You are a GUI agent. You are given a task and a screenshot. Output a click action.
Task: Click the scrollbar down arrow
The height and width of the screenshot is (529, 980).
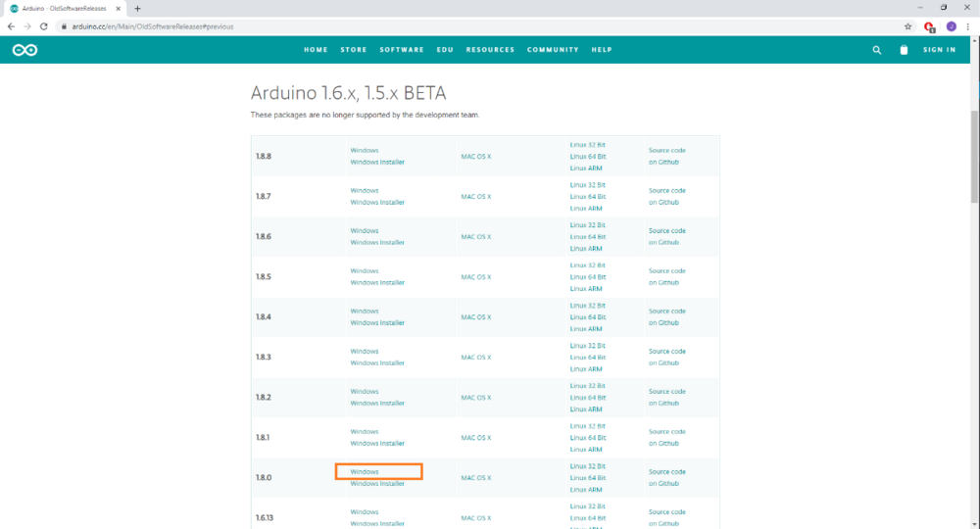974,524
